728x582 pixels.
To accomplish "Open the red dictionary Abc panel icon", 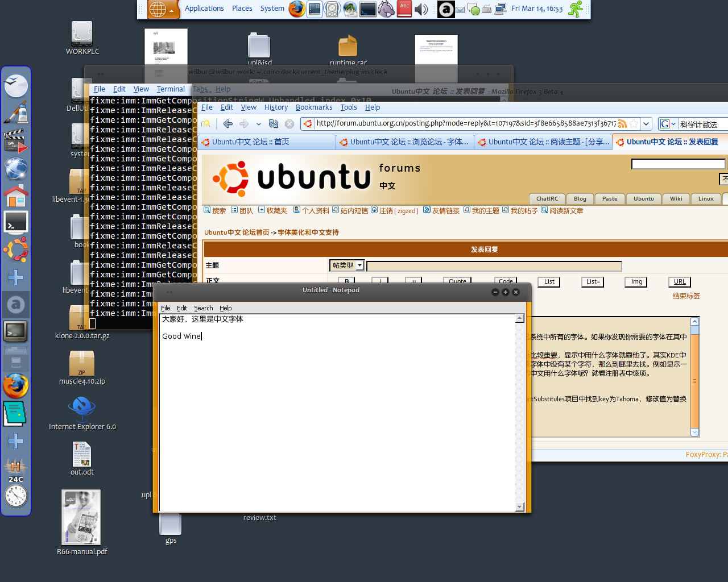I will [x=404, y=9].
